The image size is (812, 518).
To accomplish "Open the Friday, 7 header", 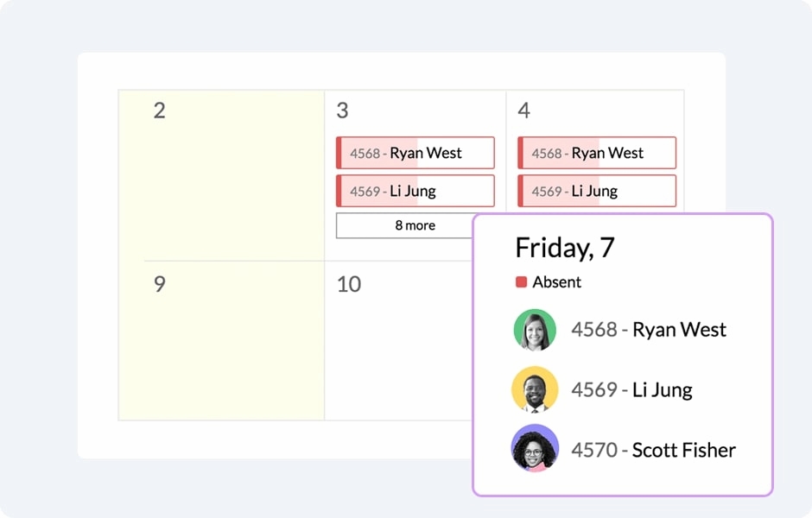I will click(x=566, y=248).
